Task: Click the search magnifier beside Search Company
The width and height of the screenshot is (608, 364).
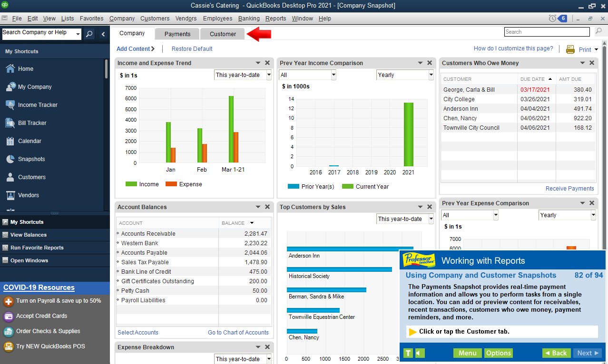Action: tap(89, 34)
